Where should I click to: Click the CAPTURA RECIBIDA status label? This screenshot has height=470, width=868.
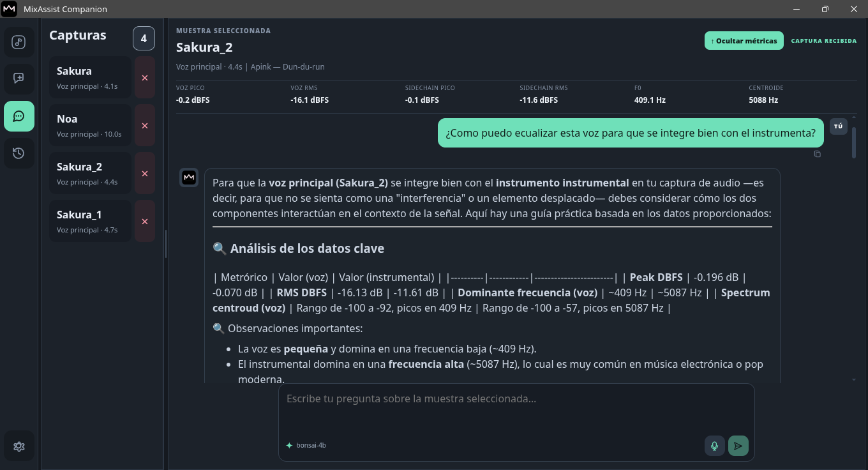point(824,41)
